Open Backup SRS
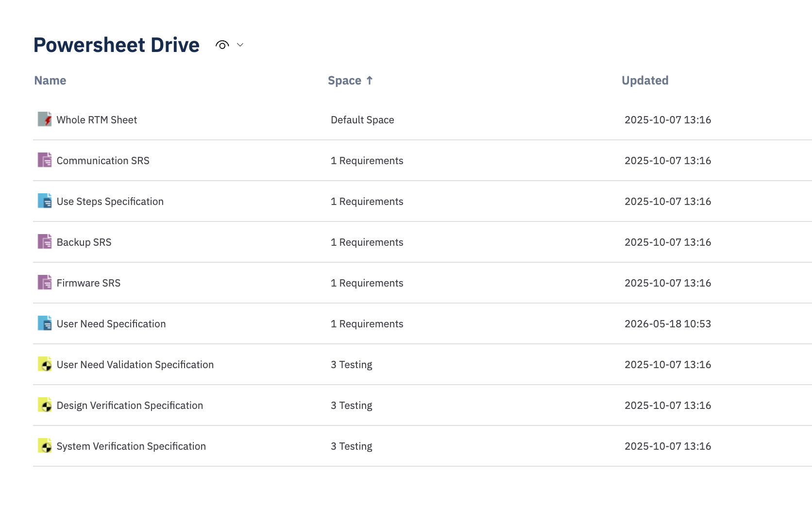This screenshot has width=812, height=508. [x=84, y=242]
